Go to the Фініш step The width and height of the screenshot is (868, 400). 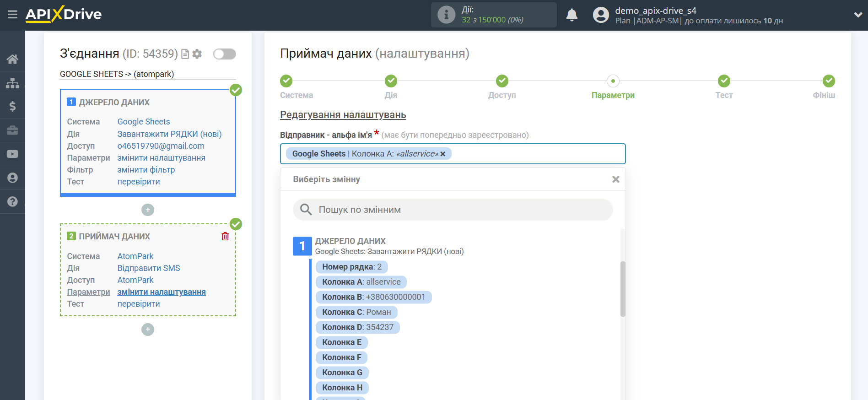click(x=829, y=81)
